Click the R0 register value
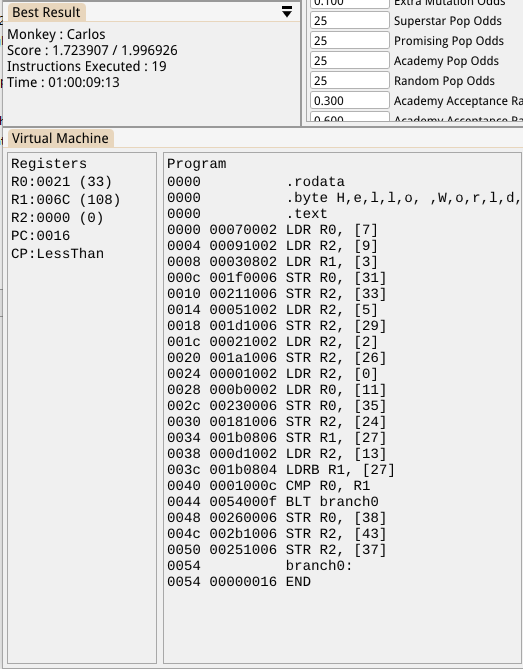Screen dimensions: 523x669 (x=61, y=182)
